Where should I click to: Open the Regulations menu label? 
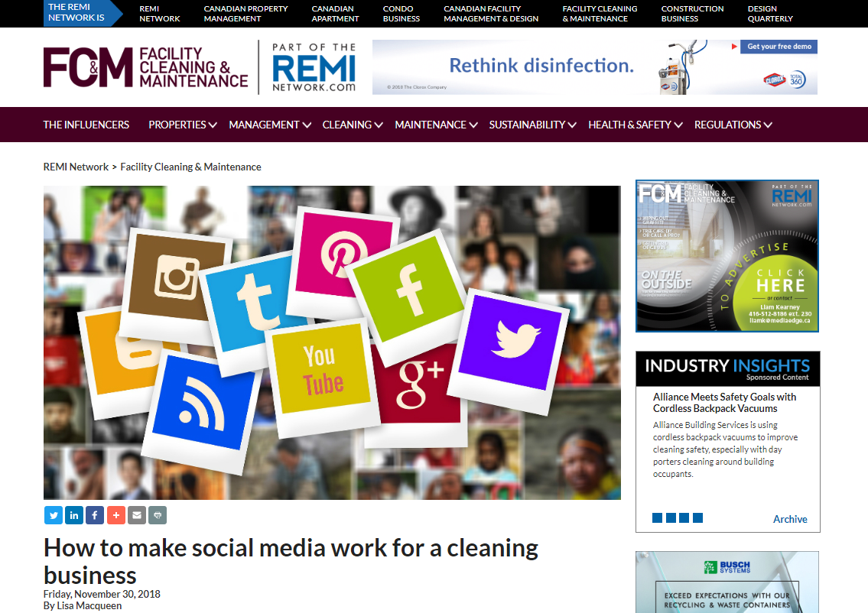(x=728, y=125)
